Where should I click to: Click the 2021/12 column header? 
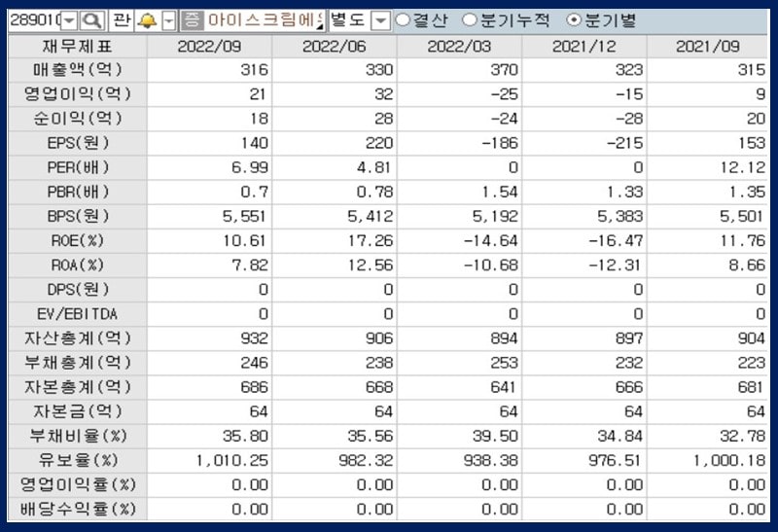[x=584, y=46]
